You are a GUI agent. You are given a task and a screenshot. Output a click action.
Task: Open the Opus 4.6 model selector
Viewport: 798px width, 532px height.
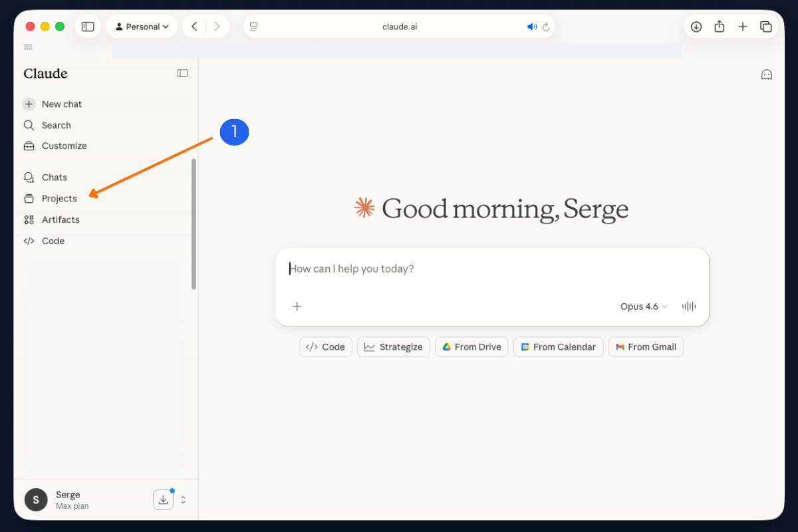(x=644, y=307)
